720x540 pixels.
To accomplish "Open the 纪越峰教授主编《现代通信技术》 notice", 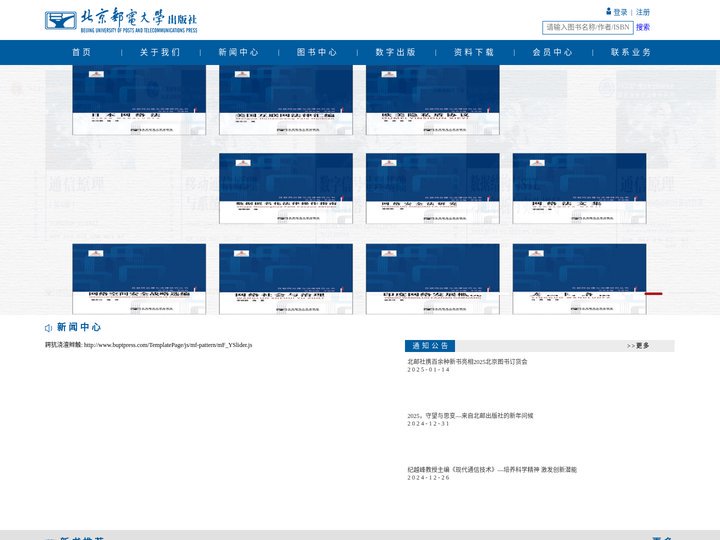I will pyautogui.click(x=492, y=470).
